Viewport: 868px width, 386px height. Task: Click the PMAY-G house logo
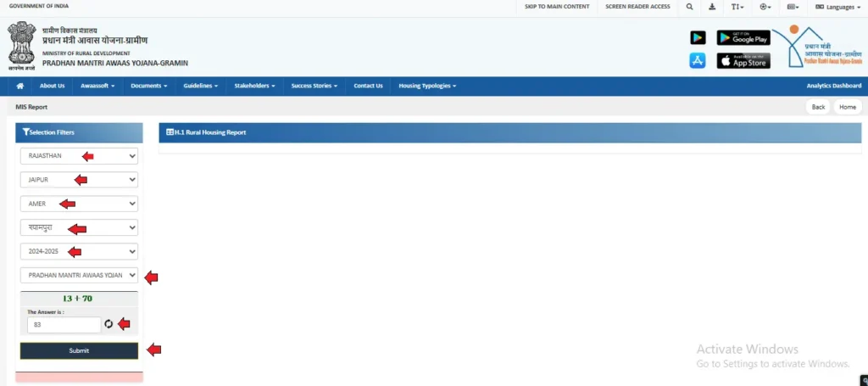[x=818, y=47]
